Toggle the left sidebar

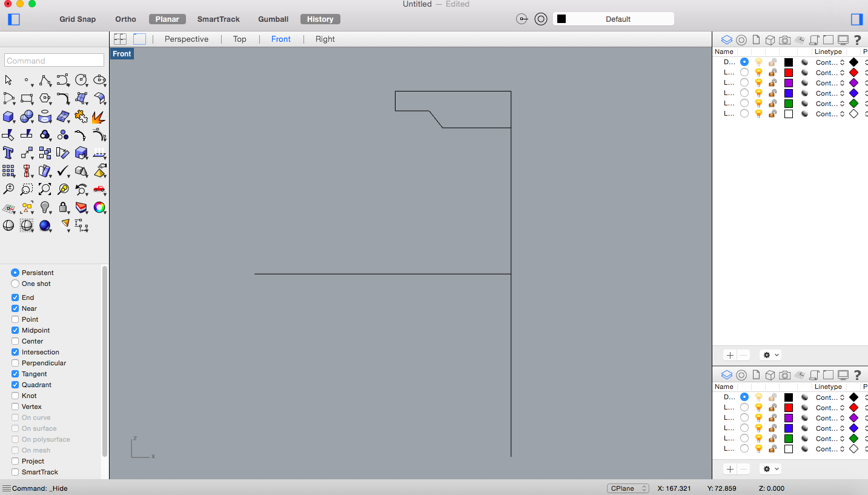(14, 19)
